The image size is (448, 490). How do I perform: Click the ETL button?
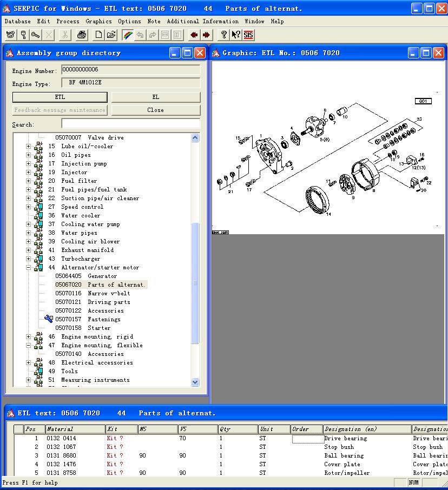pos(60,97)
